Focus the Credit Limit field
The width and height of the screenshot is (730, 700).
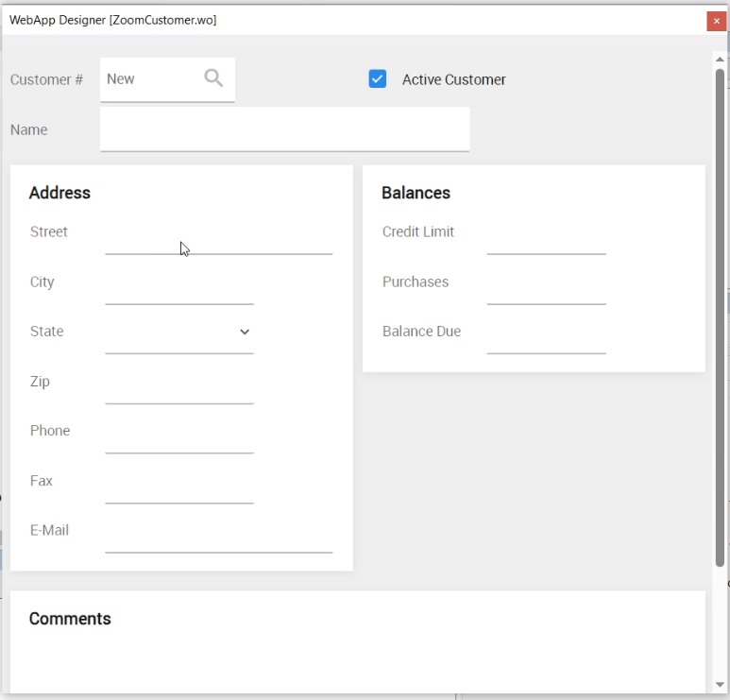546,240
